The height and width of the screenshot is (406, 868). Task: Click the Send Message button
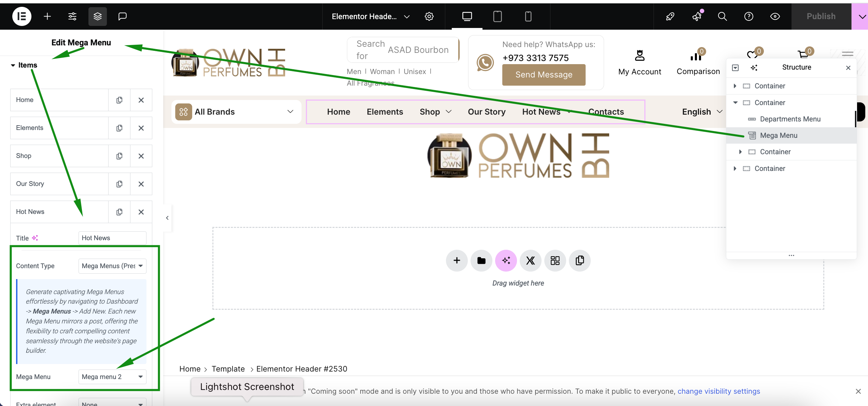click(x=544, y=74)
